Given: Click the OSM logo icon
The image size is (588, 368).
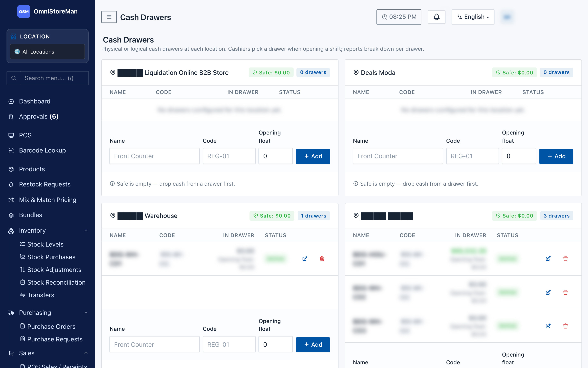Looking at the screenshot, I should coord(23,11).
